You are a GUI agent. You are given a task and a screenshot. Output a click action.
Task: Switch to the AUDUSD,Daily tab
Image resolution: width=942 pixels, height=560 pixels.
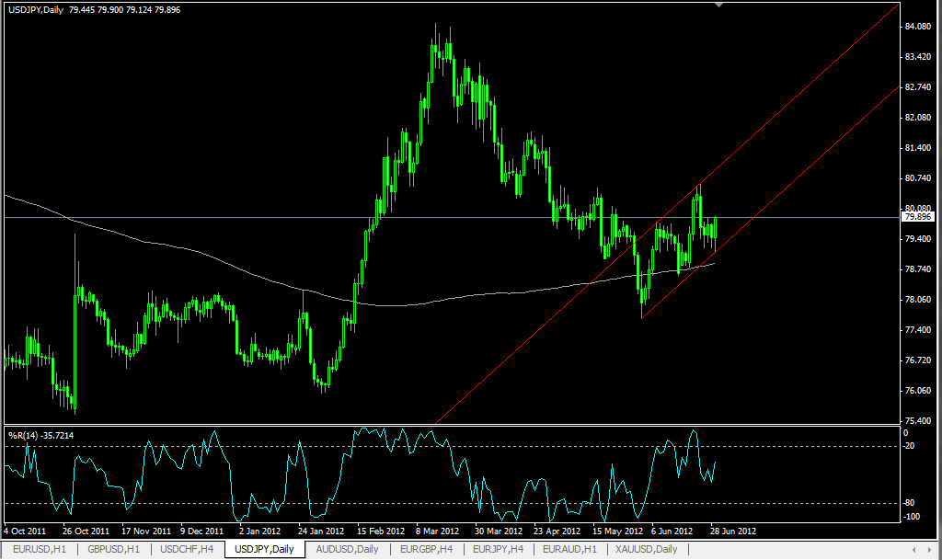tap(347, 549)
